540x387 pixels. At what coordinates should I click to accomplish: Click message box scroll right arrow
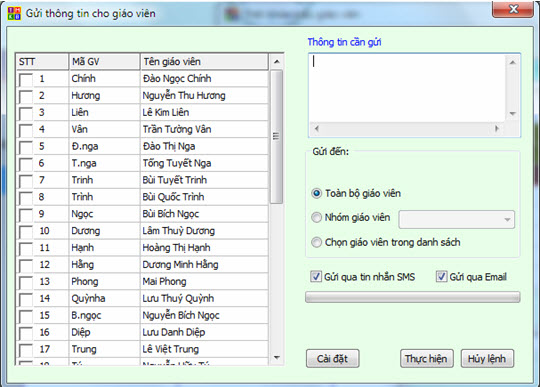pyautogui.click(x=497, y=129)
